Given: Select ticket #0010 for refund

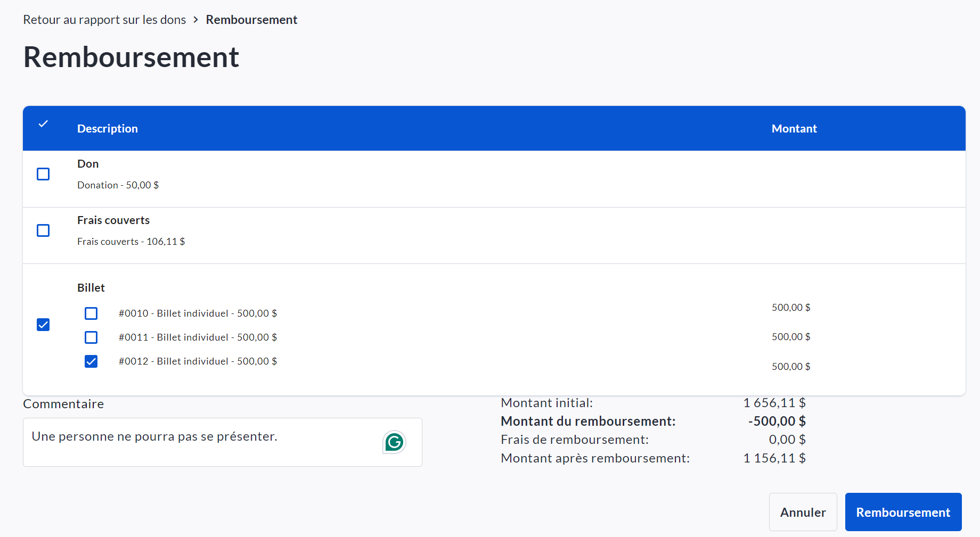Looking at the screenshot, I should tap(91, 313).
